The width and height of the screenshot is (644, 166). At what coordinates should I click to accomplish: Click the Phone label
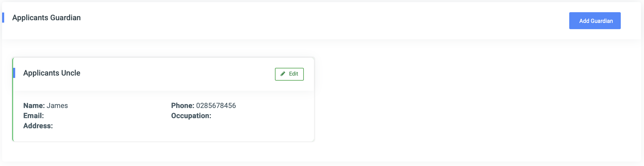tap(183, 106)
